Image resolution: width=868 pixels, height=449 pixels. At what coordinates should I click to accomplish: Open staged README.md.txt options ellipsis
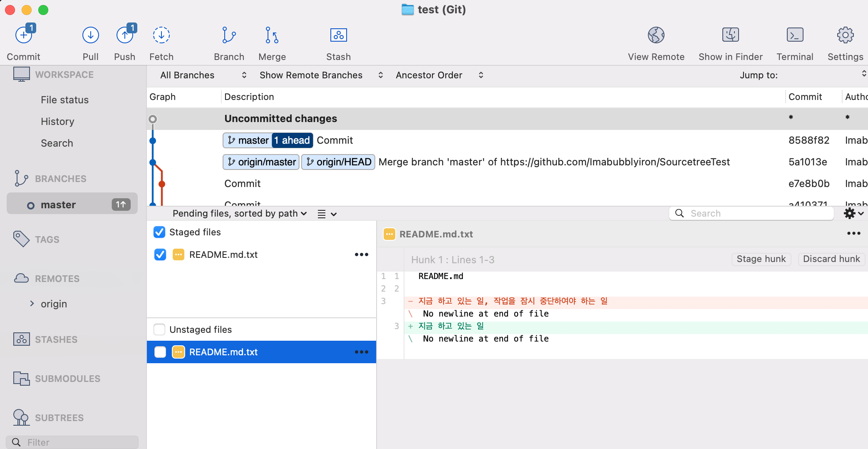[x=362, y=254]
